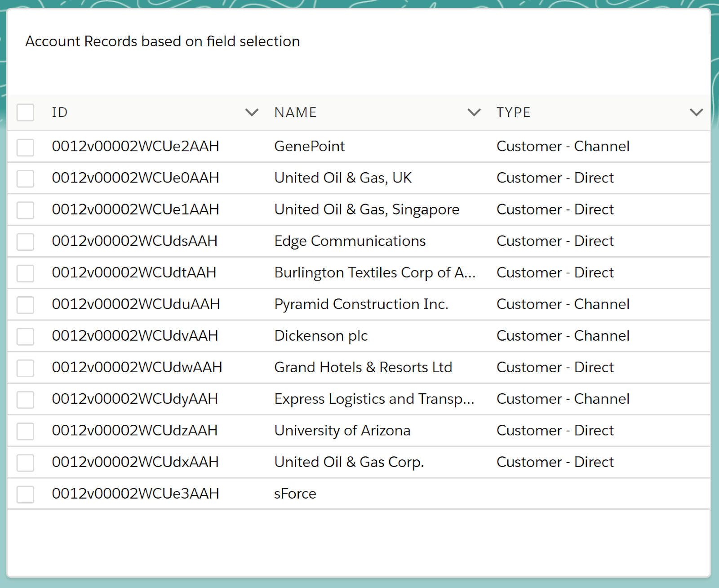
Task: Click the Type cell for Dickenson plc
Action: [563, 336]
